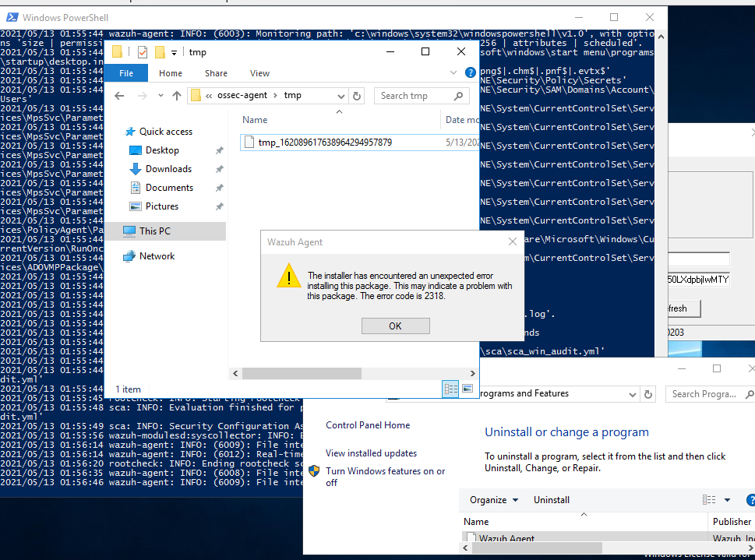Screen dimensions: 755x560
Task: Click the ossec-agent breadcrumb in the address bar
Action: [242, 95]
